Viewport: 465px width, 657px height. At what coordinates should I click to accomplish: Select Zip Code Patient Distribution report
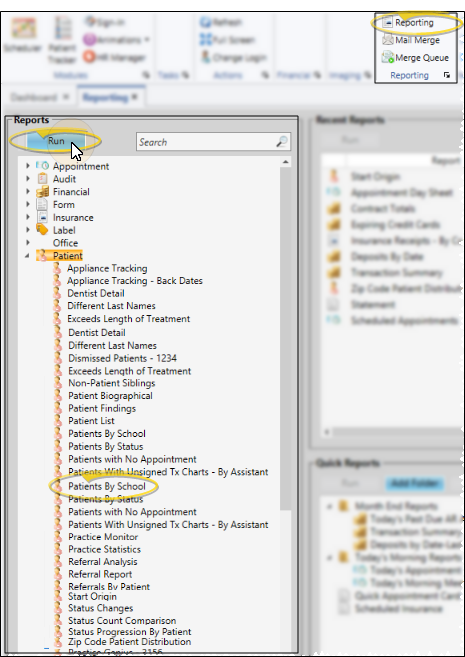(x=129, y=641)
